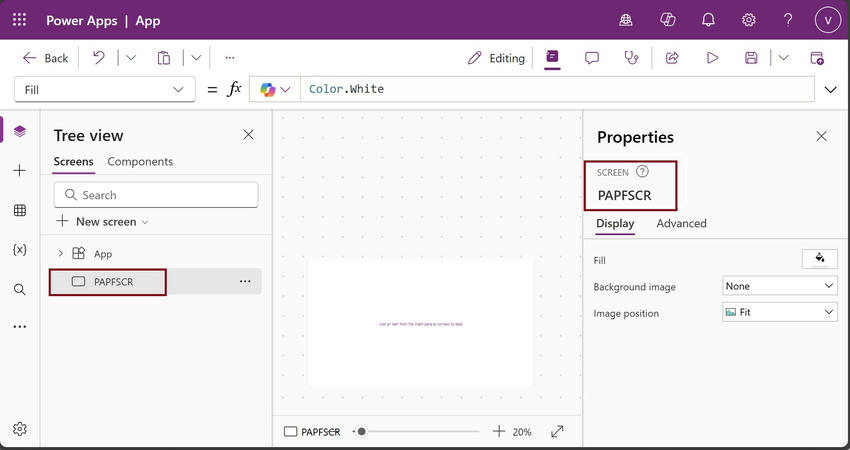Image resolution: width=850 pixels, height=450 pixels.
Task: Open the Tree view layers icon
Action: coord(20,131)
